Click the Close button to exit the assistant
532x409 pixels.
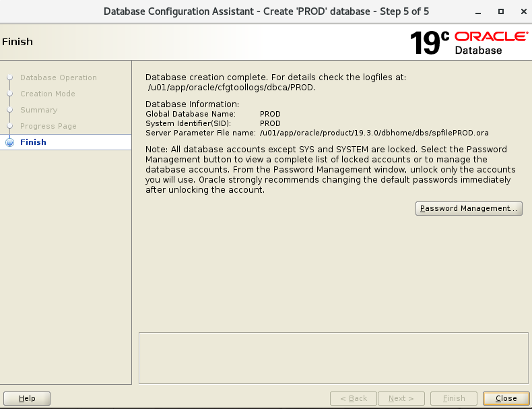point(506,398)
